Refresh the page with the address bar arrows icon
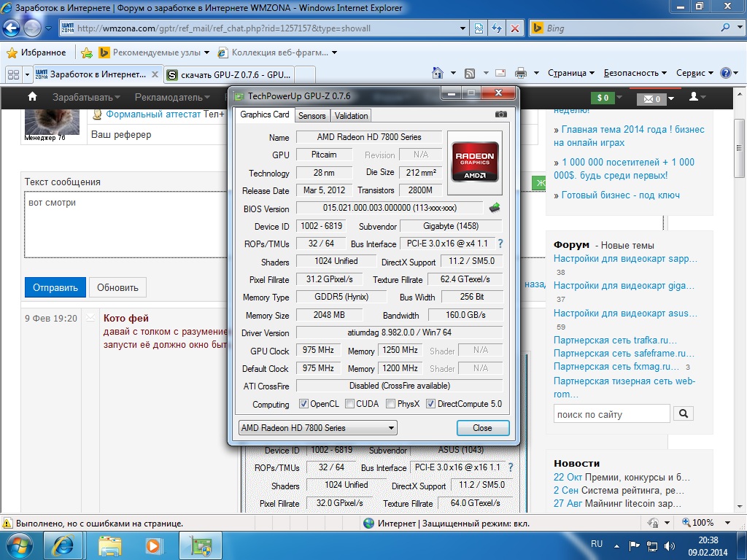 pos(496,28)
